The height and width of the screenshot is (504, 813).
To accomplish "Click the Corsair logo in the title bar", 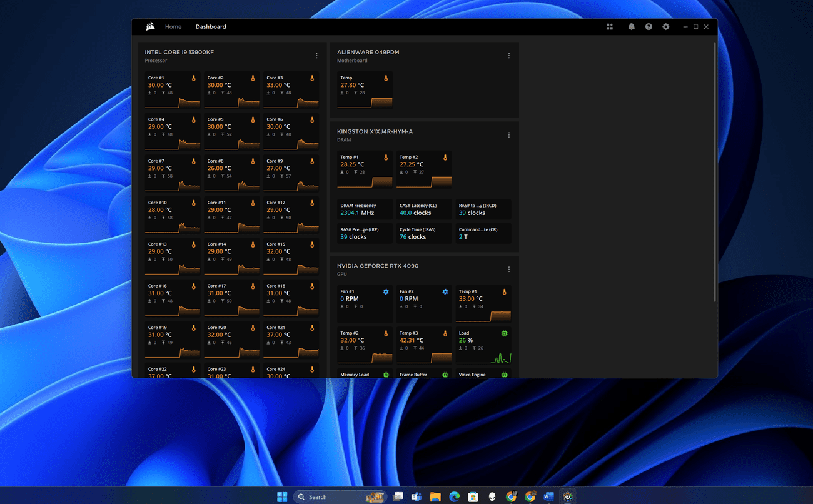I will 149,26.
